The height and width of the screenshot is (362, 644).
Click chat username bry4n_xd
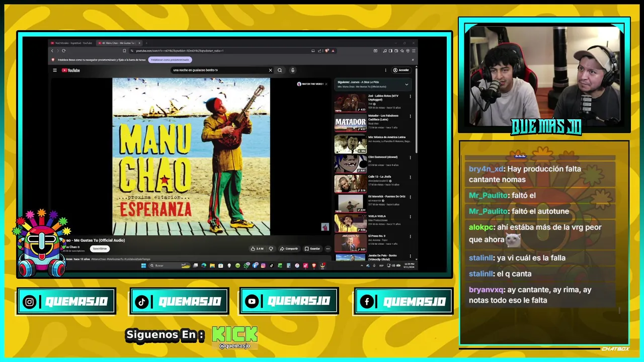[486, 169]
